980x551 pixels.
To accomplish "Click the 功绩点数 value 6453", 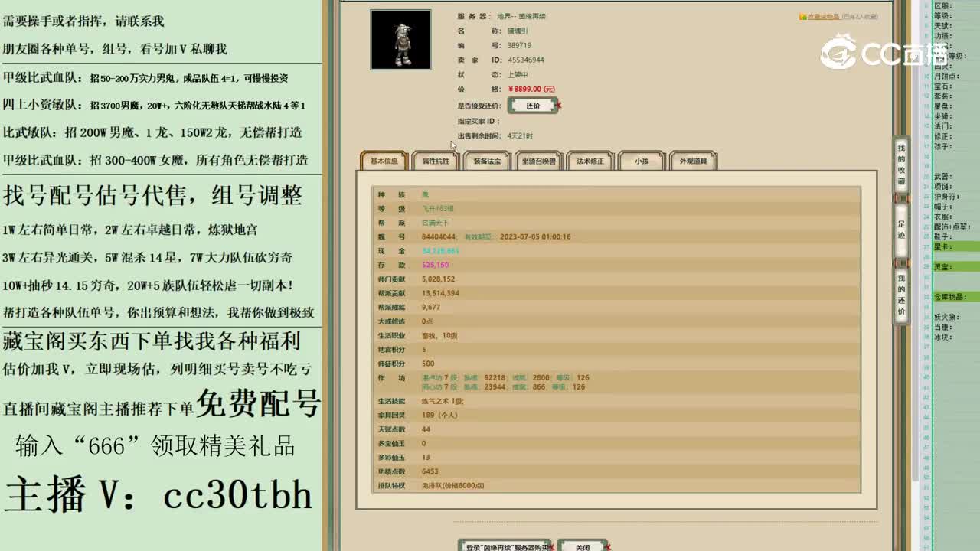I will click(430, 471).
